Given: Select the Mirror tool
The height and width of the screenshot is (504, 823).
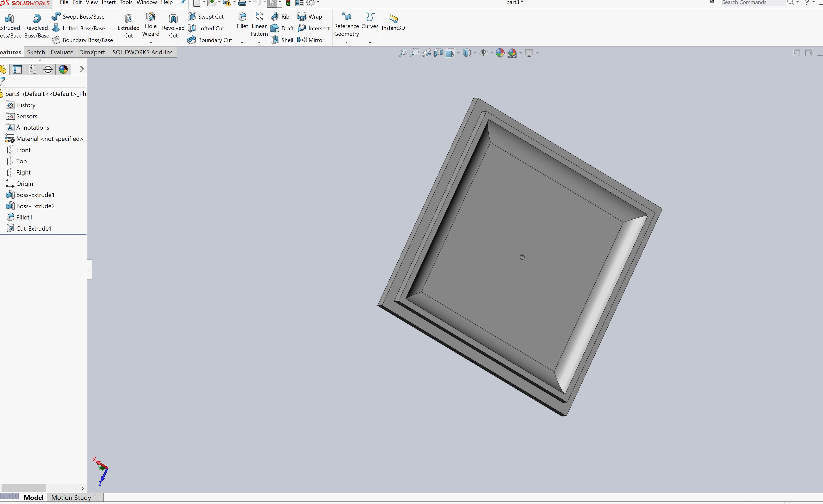Looking at the screenshot, I should pos(311,40).
